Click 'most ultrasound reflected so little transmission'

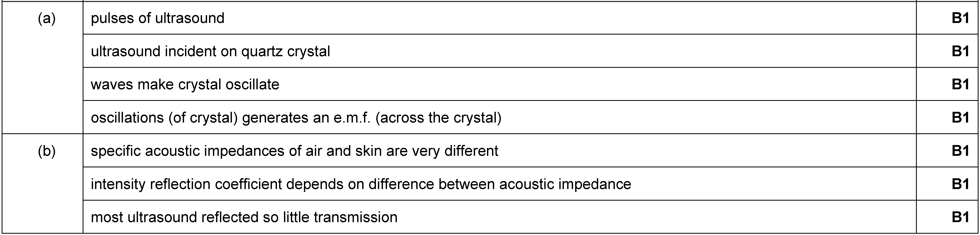(x=244, y=217)
